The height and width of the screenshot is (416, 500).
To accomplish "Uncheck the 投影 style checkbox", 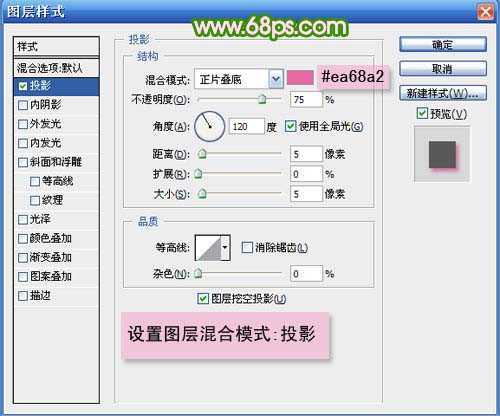I will 23,86.
